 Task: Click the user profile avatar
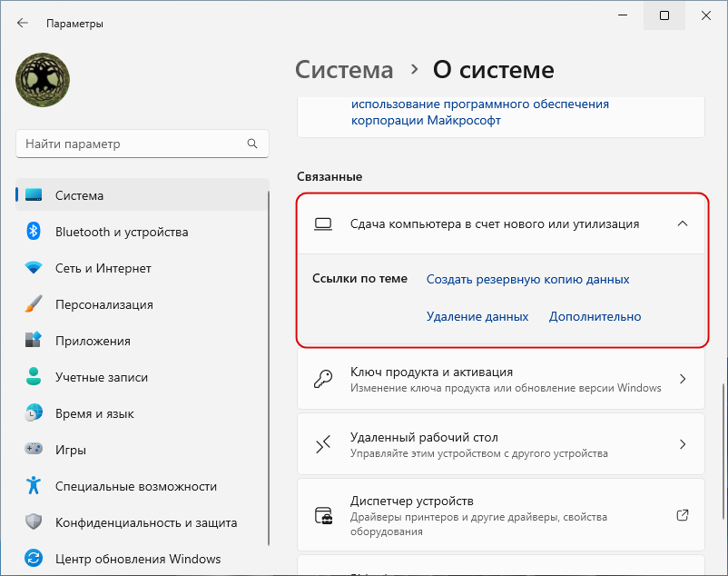point(43,80)
